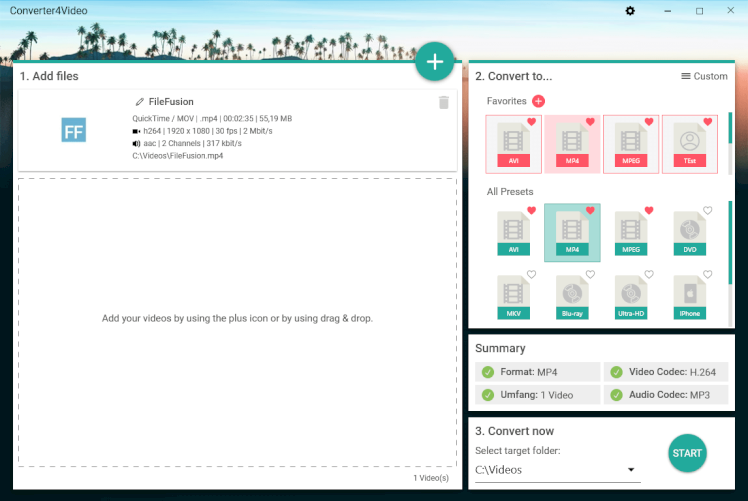Toggle favorite heart on MKV preset
The height and width of the screenshot is (501, 748).
click(x=531, y=275)
